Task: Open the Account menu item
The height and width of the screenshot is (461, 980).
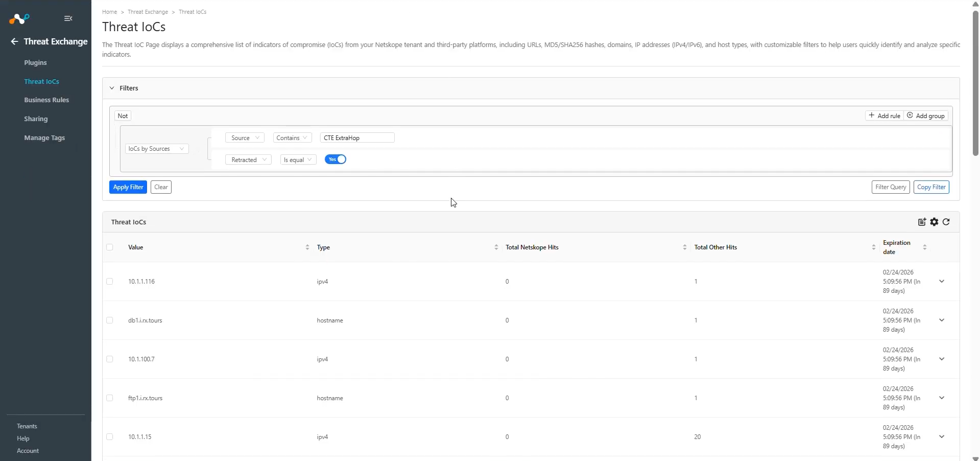Action: 28,451
